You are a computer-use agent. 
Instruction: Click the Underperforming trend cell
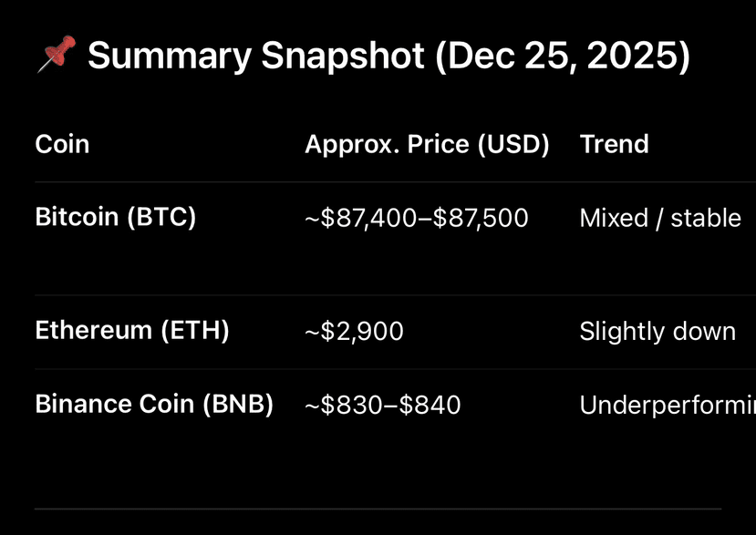(x=667, y=405)
